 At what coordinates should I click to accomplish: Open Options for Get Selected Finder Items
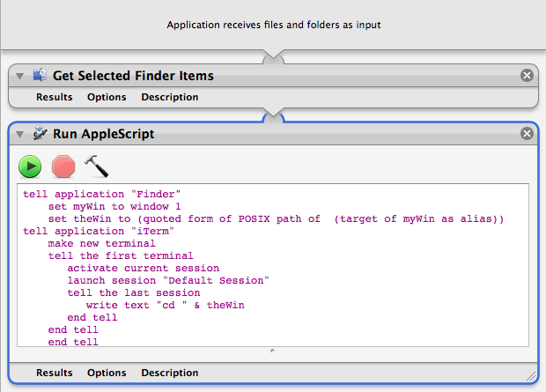(107, 97)
